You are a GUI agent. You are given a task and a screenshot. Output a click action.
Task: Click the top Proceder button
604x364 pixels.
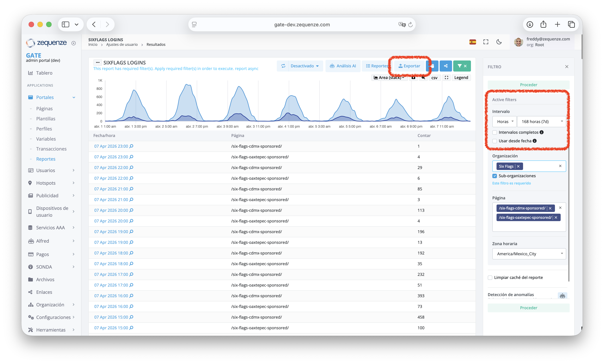tap(528, 85)
